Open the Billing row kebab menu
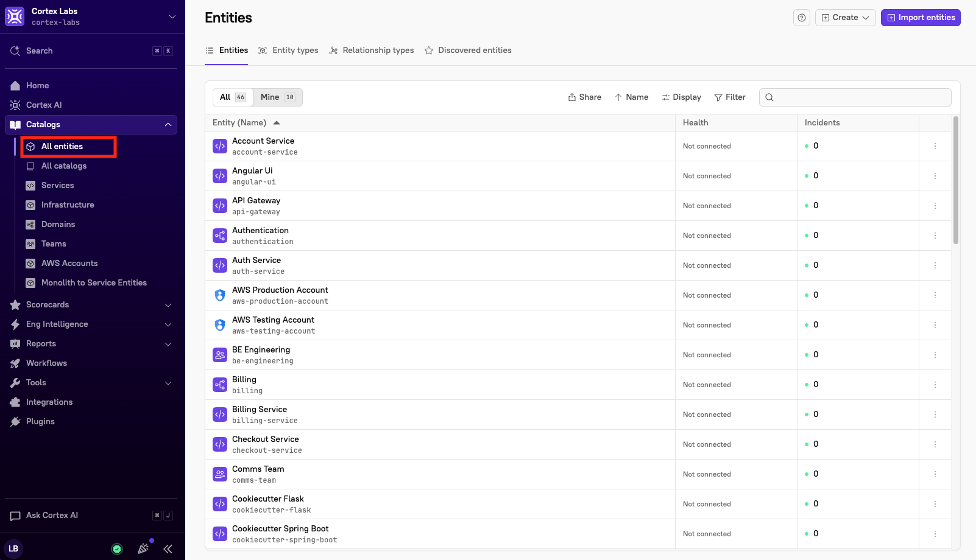Screen dimensions: 976x560 [x=935, y=385]
